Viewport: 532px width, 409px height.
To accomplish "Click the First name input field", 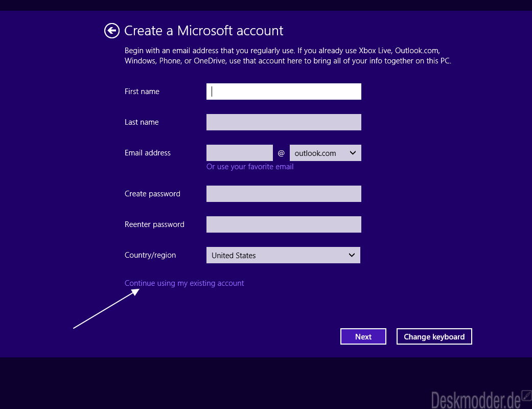I will (284, 92).
